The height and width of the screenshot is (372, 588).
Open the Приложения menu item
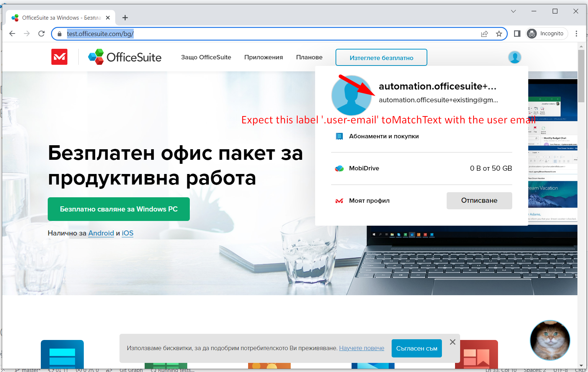click(263, 57)
